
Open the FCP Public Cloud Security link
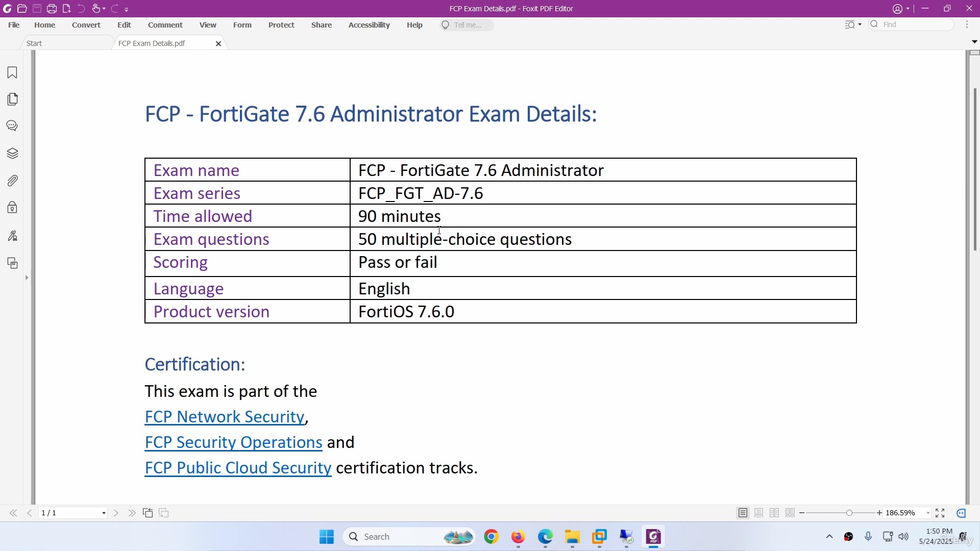[238, 468]
